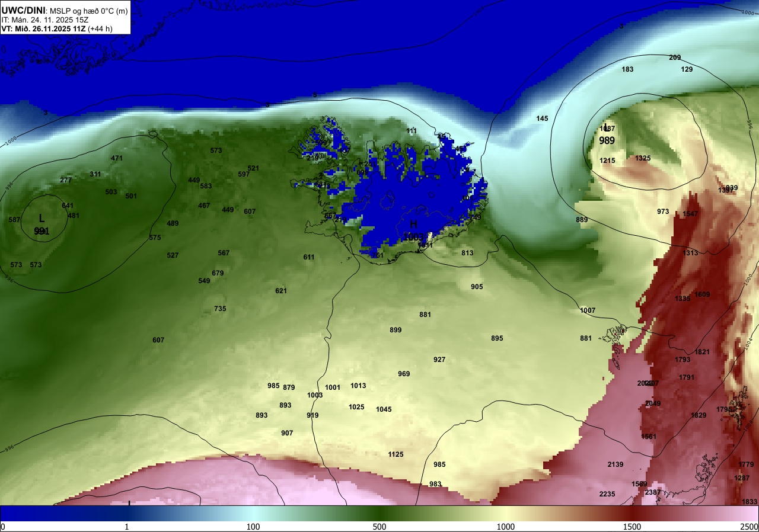The image size is (759, 532).
Task: Select the height value 1007
Action: (588, 310)
